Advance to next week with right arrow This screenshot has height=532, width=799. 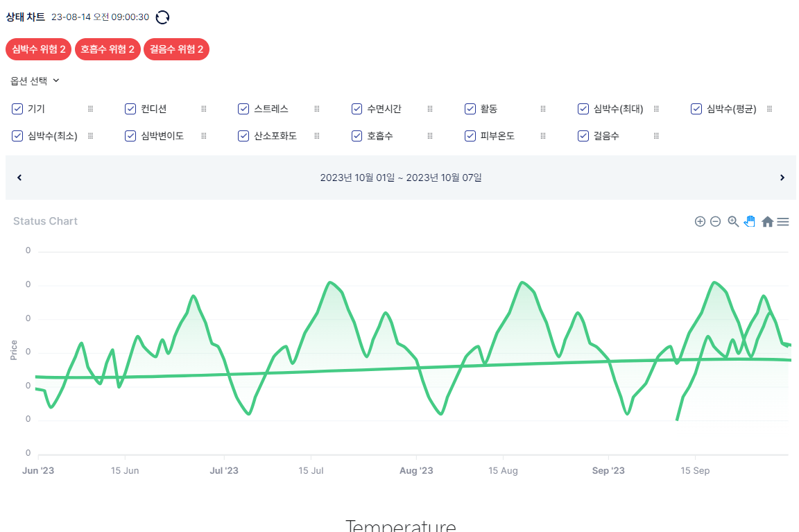(x=782, y=178)
